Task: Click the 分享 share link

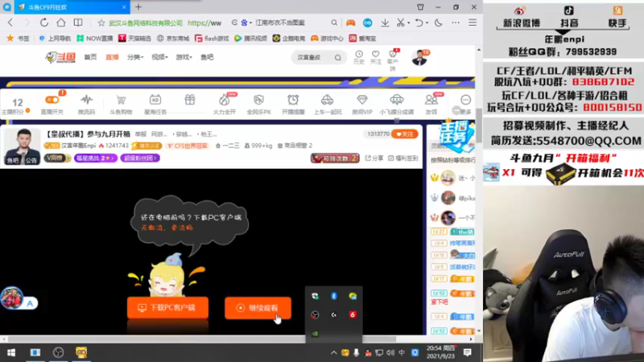Action: coord(374,158)
